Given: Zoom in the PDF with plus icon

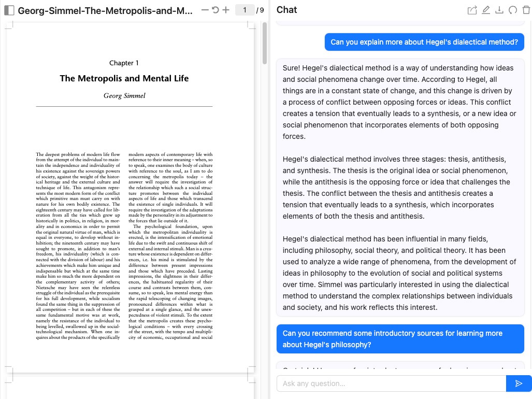Looking at the screenshot, I should click(226, 10).
